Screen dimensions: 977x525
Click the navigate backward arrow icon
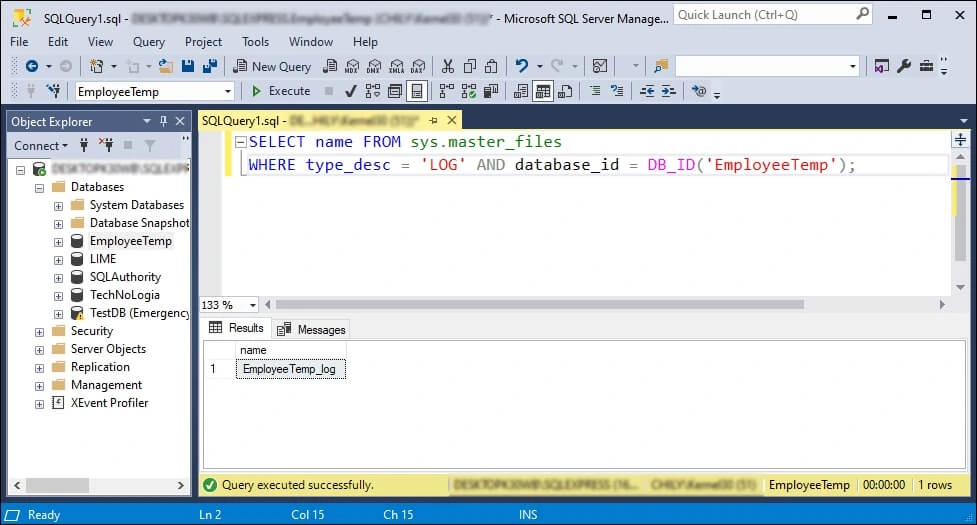(x=32, y=66)
